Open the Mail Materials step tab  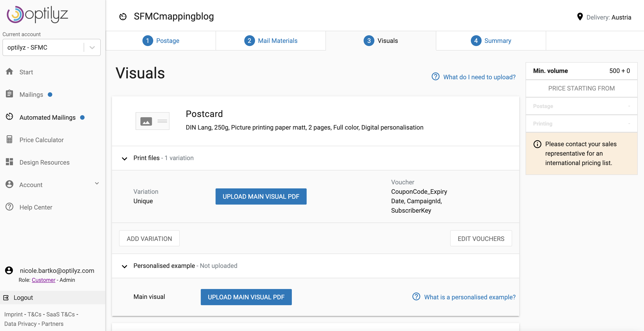tap(271, 41)
